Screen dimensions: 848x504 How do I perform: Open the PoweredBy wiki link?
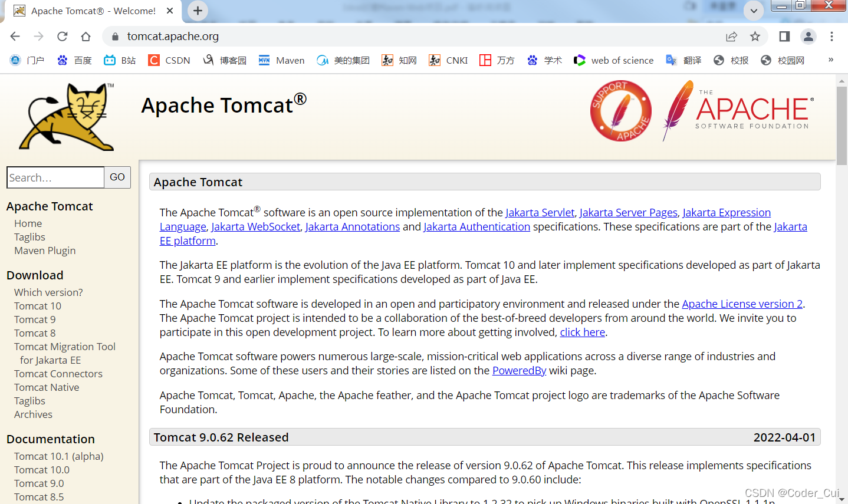click(x=520, y=371)
